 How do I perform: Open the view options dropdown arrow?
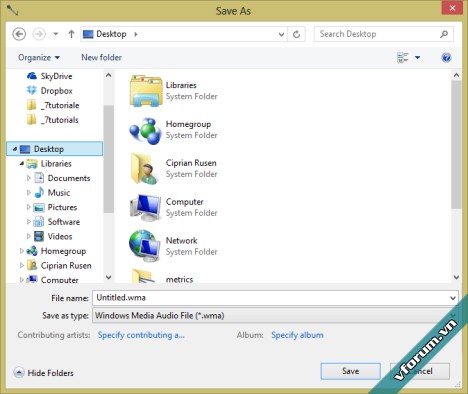(x=417, y=58)
